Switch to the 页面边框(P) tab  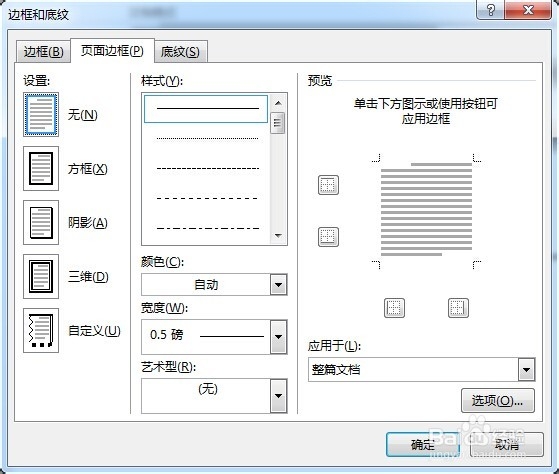tap(112, 51)
